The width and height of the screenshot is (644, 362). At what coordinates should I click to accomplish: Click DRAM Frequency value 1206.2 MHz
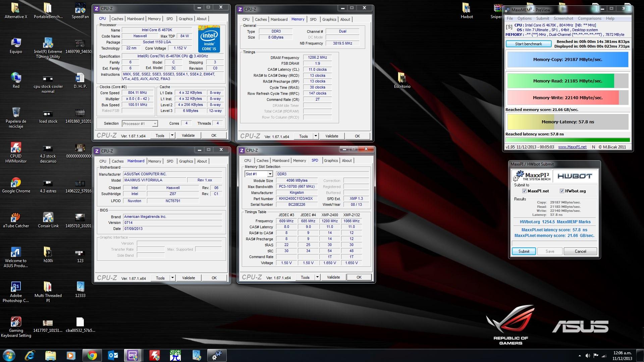317,58
